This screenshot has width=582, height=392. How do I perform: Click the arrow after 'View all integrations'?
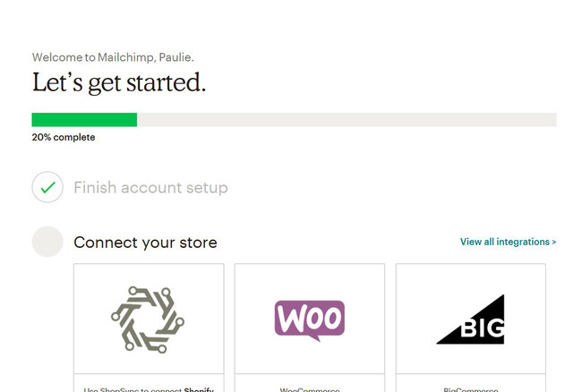pyautogui.click(x=553, y=243)
